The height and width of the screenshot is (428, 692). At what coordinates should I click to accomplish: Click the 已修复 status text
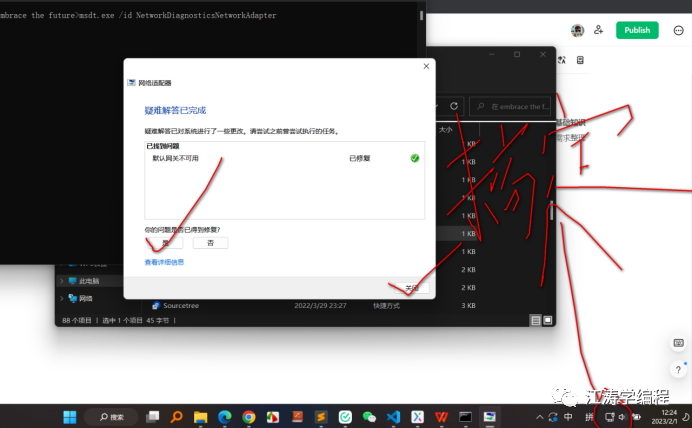click(360, 158)
